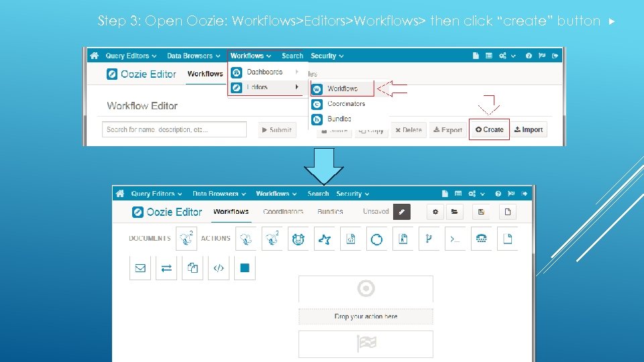Pick the Pig action icon
The image size is (644, 362).
click(x=298, y=239)
